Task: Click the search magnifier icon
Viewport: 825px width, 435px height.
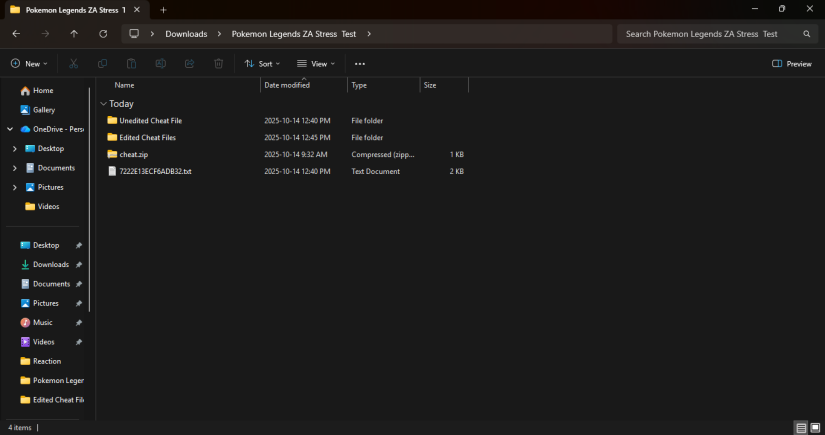Action: [x=807, y=34]
